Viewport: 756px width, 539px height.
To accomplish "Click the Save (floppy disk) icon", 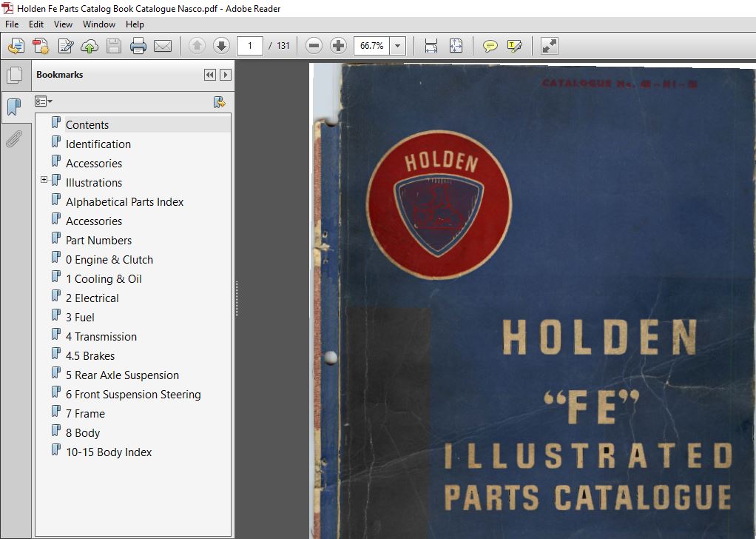I will tap(114, 46).
